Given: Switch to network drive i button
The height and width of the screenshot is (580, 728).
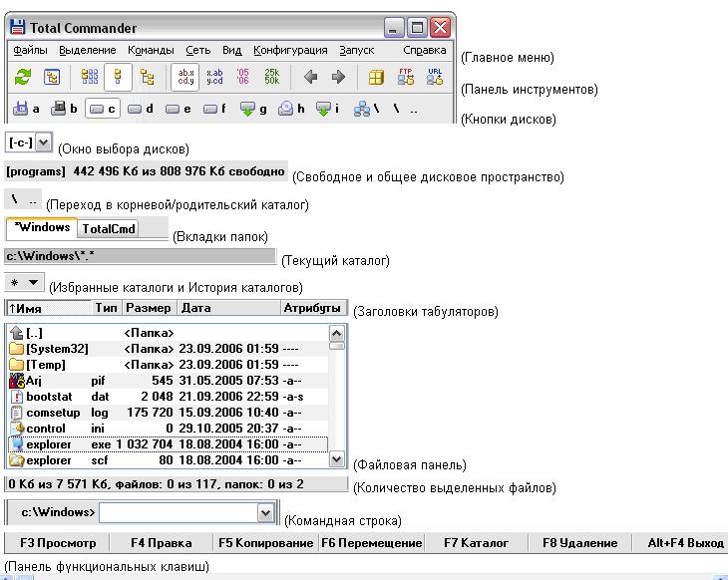Looking at the screenshot, I should coord(327,109).
